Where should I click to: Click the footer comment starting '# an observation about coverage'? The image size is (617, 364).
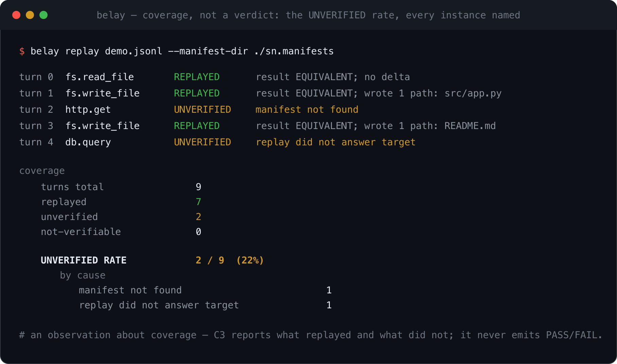pos(311,335)
